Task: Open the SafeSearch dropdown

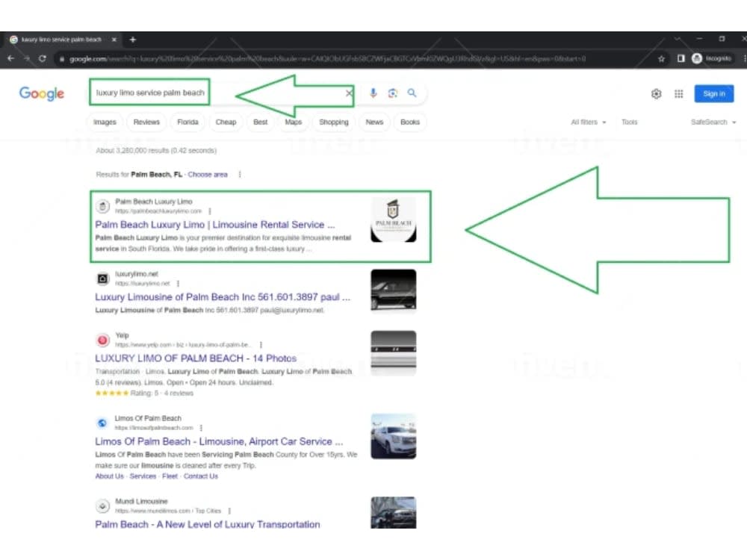Action: click(x=713, y=122)
